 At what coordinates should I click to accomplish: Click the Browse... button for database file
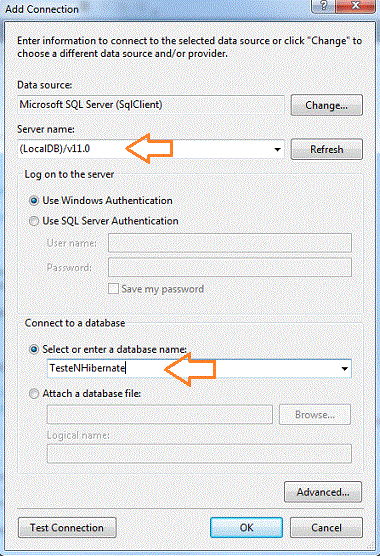(x=315, y=415)
